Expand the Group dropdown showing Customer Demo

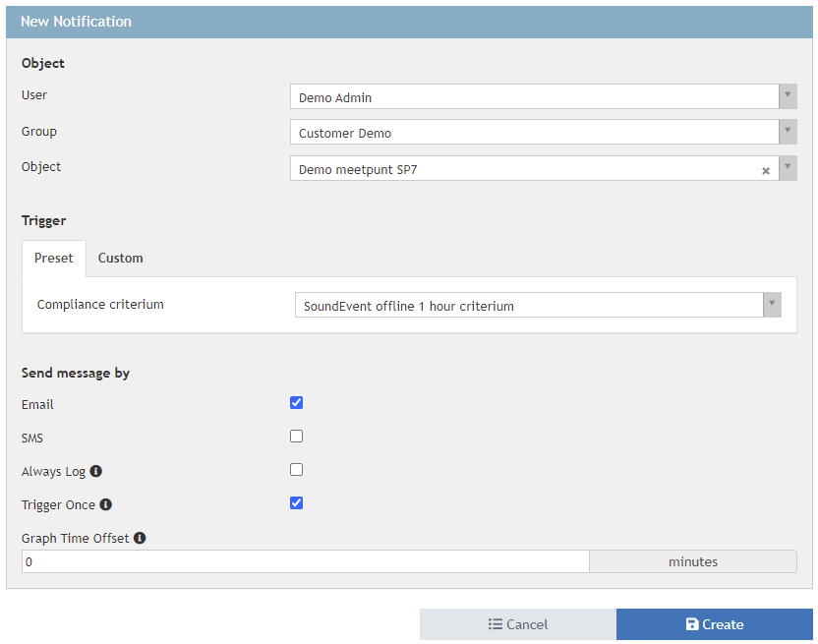point(788,132)
